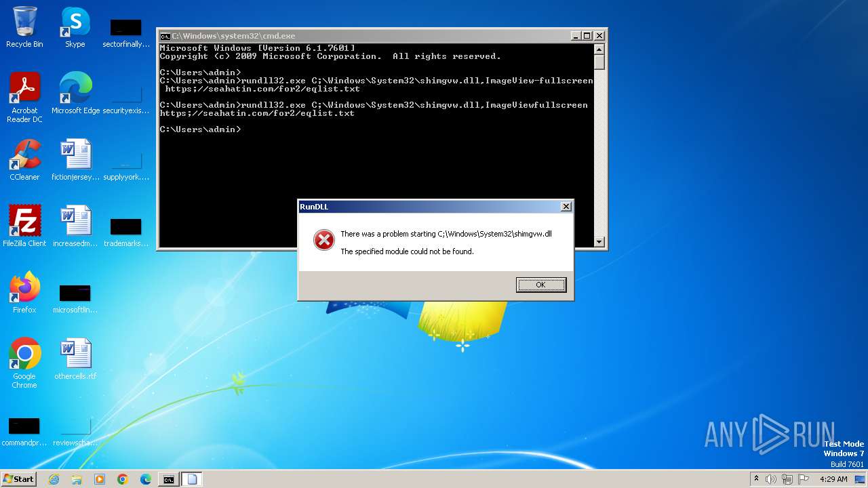
Task: Click the "specified module could not be found" text
Action: 407,251
